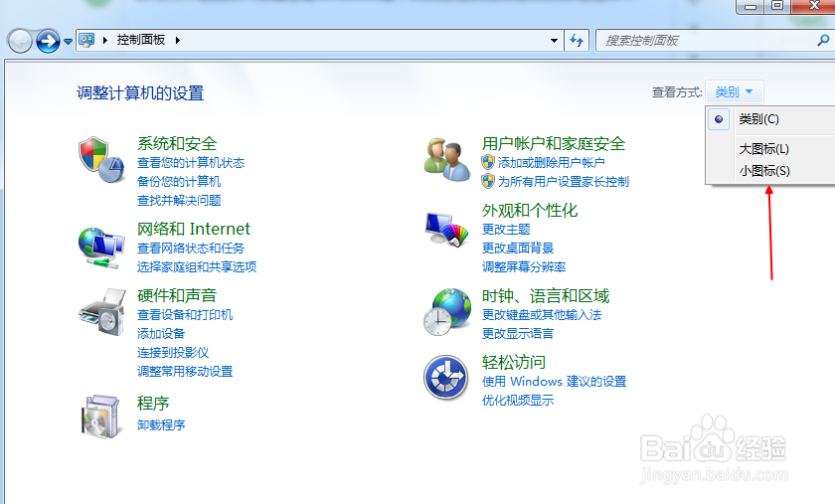Open 更改主题 link
This screenshot has height=504, width=835.
pos(506,229)
